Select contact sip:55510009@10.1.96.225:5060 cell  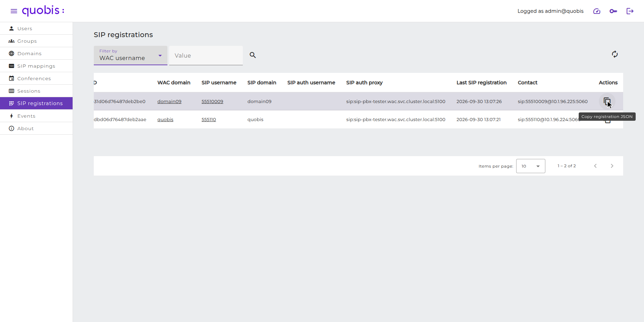coord(553,101)
